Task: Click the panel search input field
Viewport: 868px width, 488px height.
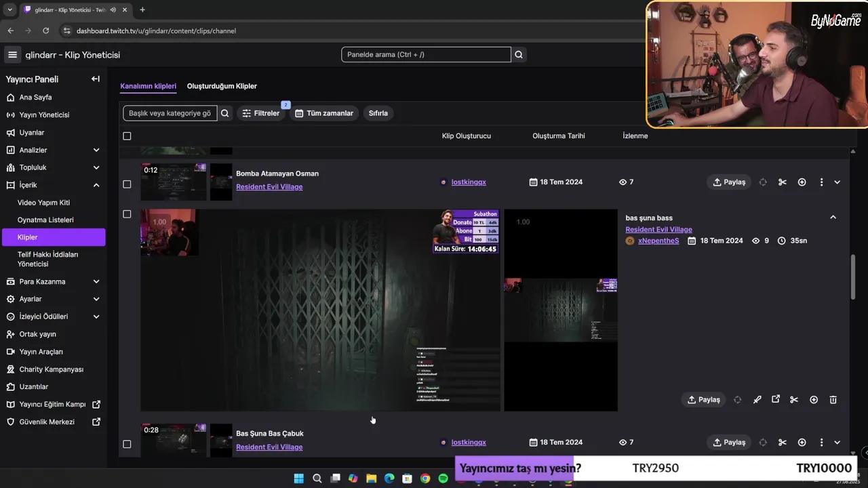Action: coord(426,55)
